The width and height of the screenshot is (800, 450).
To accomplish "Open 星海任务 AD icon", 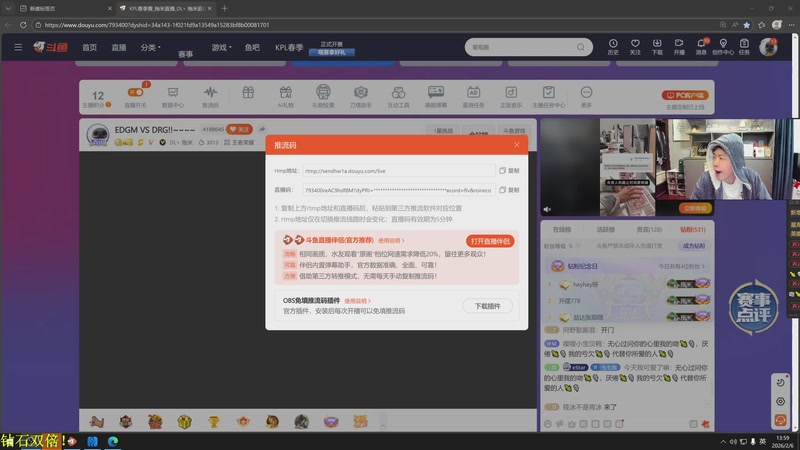I will coord(473,96).
